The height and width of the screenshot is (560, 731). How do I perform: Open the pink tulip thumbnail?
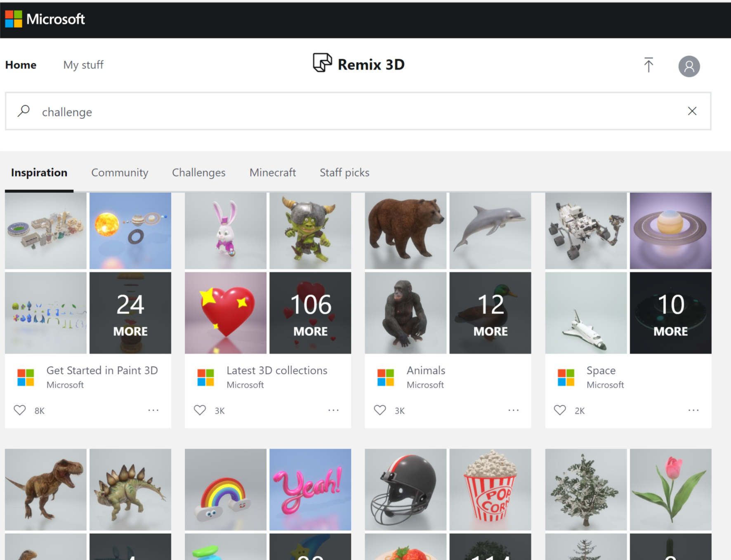[670, 489]
